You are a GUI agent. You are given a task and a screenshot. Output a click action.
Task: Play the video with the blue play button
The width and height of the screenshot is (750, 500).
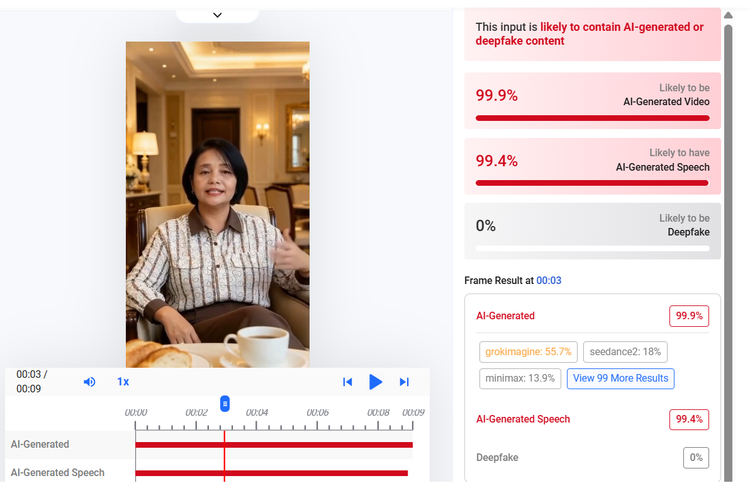click(x=375, y=382)
